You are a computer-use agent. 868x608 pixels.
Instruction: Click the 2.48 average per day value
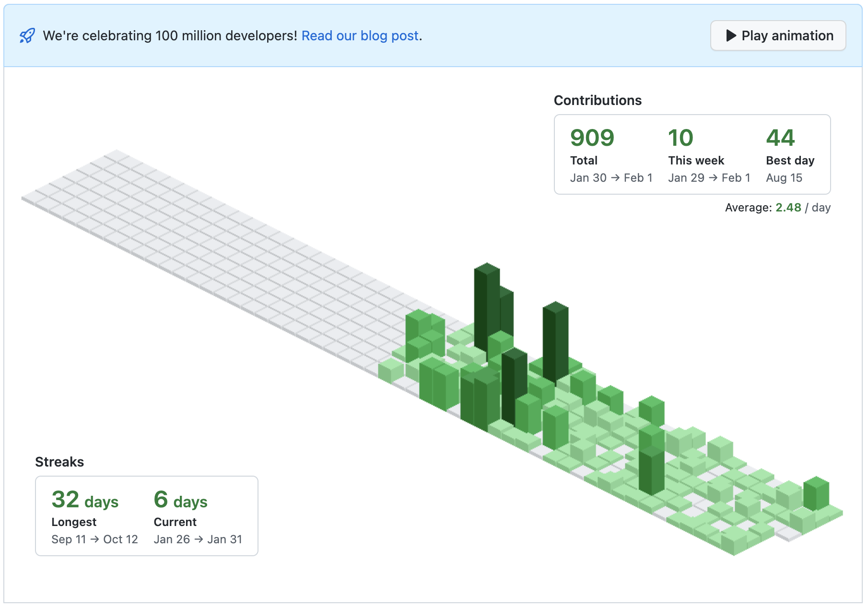point(788,208)
